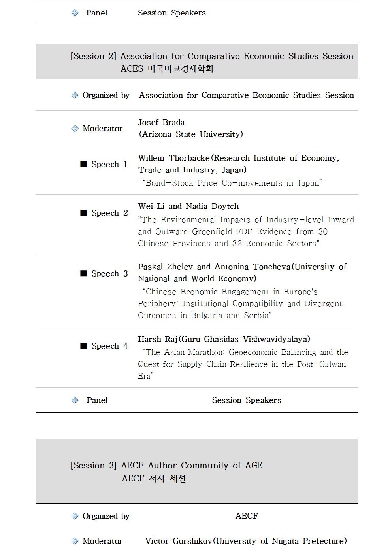
Task: Click the name Josef Brada
Action: (161, 123)
